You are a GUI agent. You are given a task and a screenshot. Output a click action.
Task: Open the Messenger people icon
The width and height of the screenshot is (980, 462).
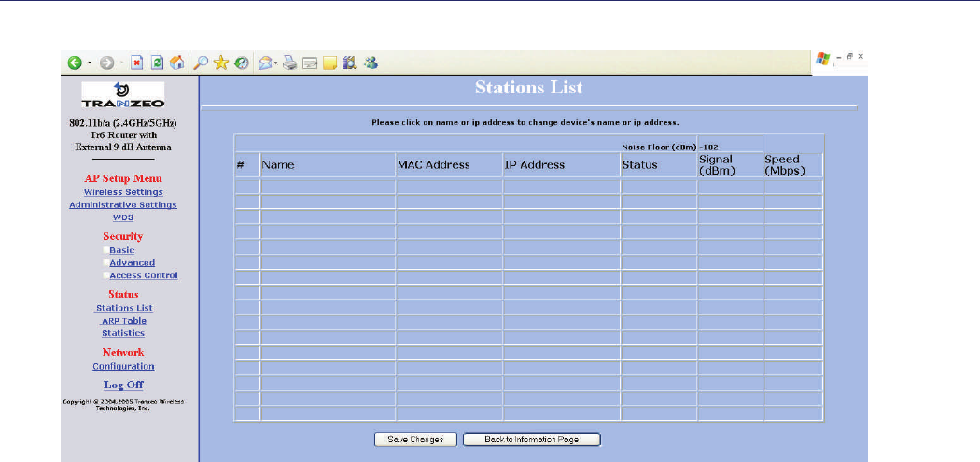pos(371,63)
